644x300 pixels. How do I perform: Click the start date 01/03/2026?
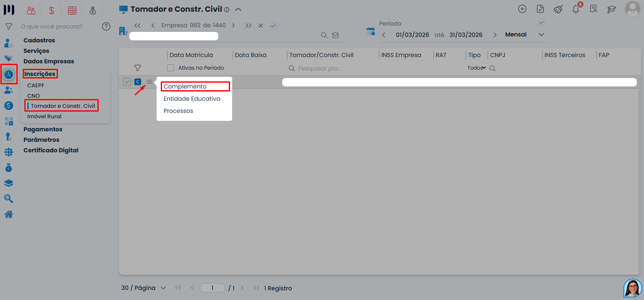[413, 35]
